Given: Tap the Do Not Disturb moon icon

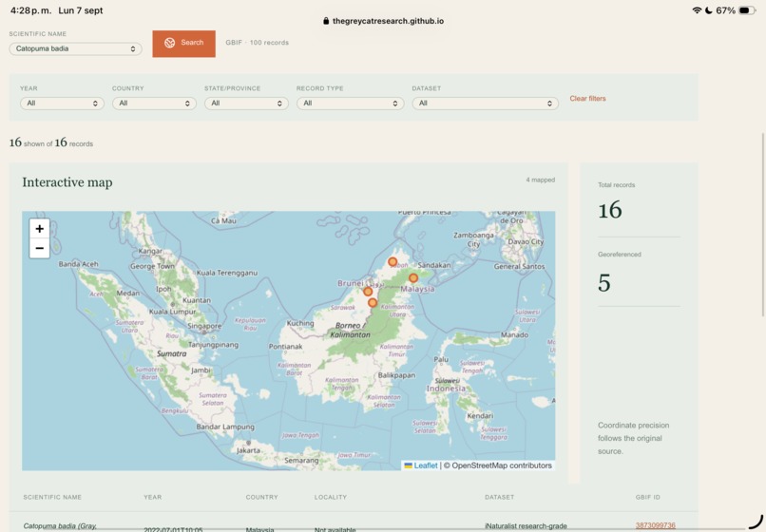Looking at the screenshot, I should tap(708, 10).
